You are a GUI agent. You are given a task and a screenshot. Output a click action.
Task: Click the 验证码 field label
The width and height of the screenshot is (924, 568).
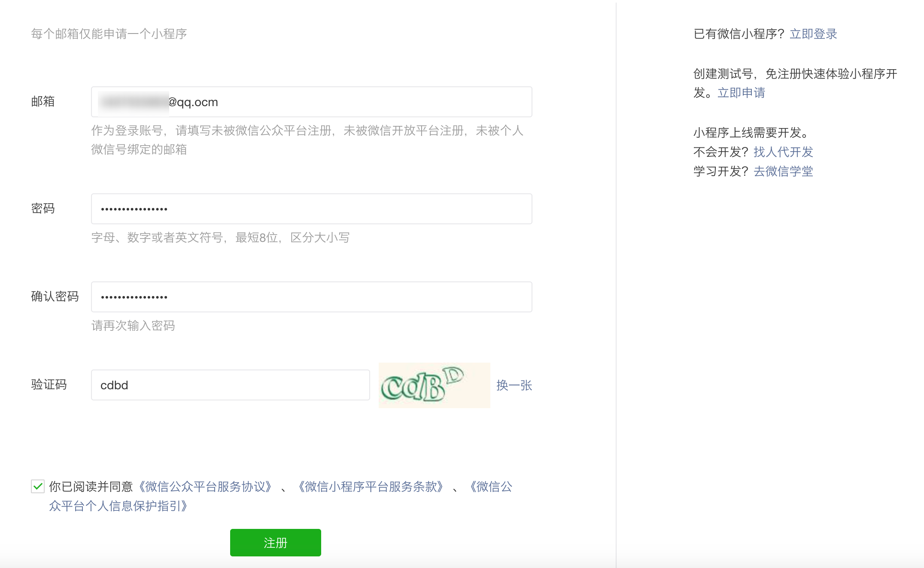click(x=49, y=385)
